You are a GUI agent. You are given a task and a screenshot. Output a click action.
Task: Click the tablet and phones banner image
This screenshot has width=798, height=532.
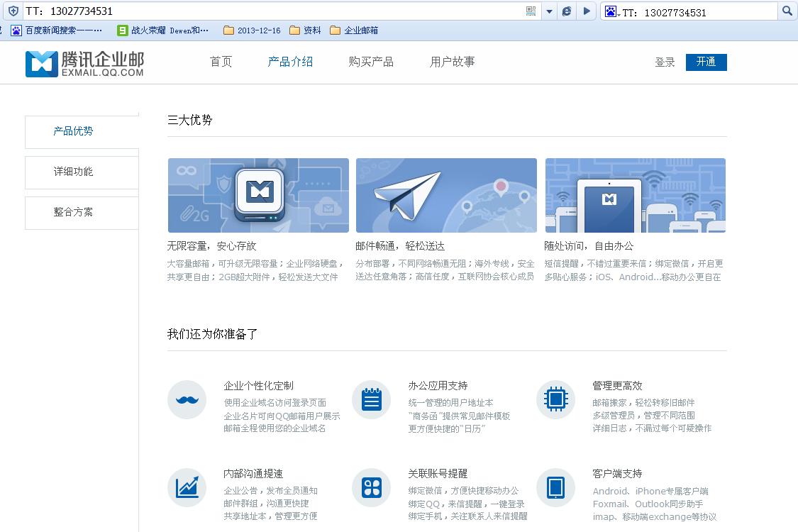[635, 196]
